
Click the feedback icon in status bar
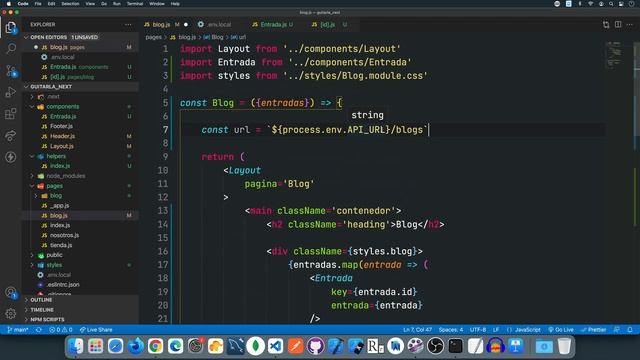pyautogui.click(x=617, y=330)
